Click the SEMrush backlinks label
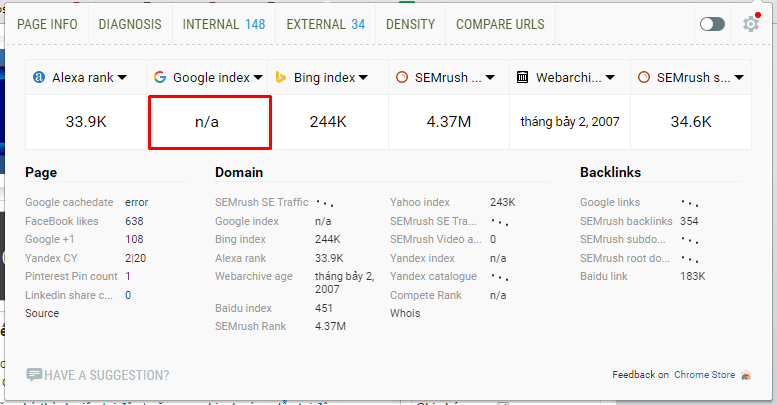Screen dimensions: 777x405 (x=626, y=221)
